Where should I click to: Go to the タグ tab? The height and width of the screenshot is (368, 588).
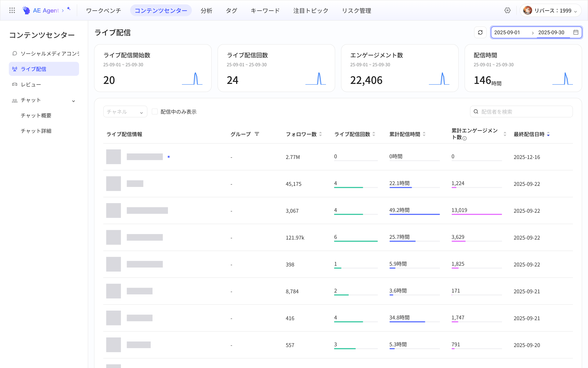[x=231, y=10]
